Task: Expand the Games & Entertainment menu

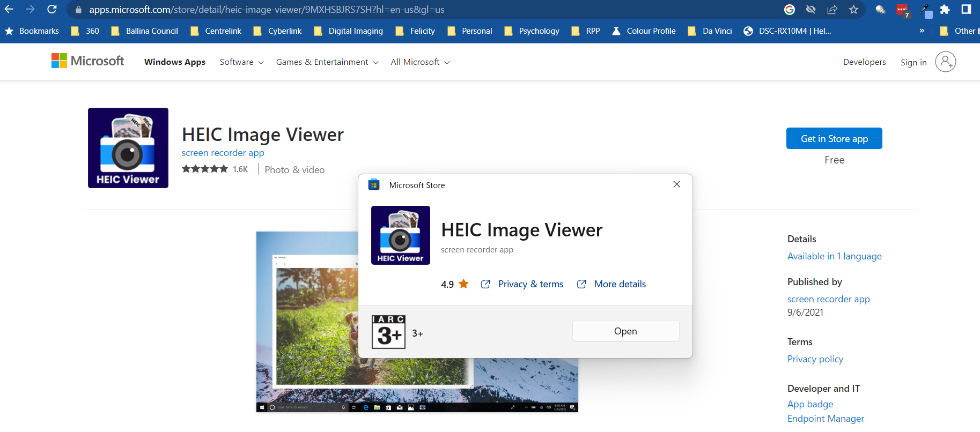Action: (x=327, y=62)
